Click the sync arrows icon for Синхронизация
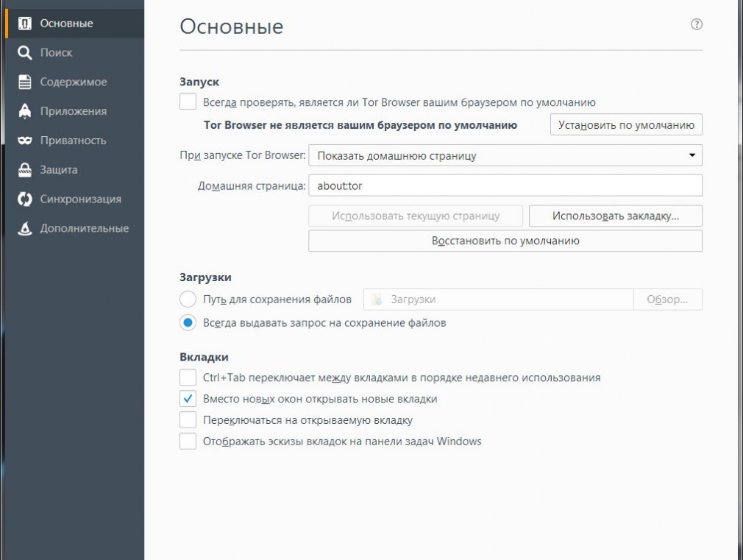This screenshot has height=560, width=743. (24, 199)
